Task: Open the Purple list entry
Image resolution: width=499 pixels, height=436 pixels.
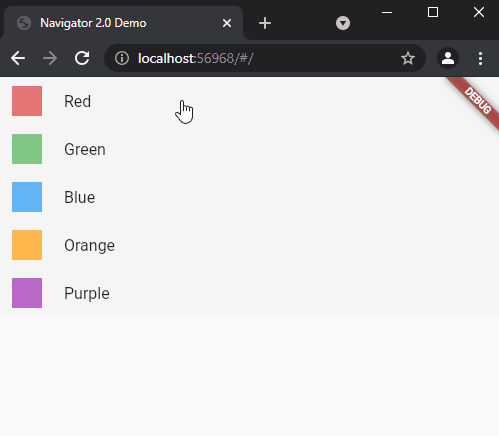Action: pyautogui.click(x=249, y=293)
